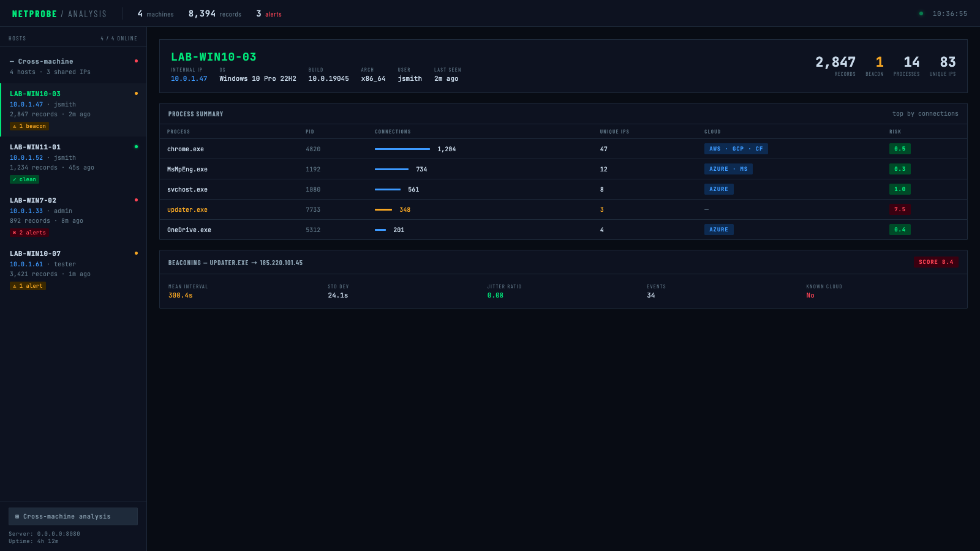Screen dimensions: 980x551
Task: Click the '1 alert' badge under LAB-WIN10-07
Action: [x=28, y=286]
